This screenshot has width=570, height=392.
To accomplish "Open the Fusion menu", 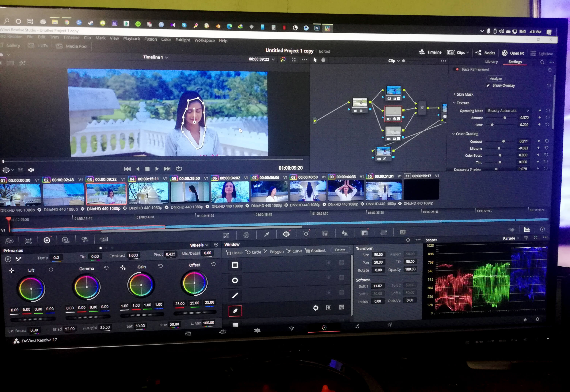I will tap(150, 39).
